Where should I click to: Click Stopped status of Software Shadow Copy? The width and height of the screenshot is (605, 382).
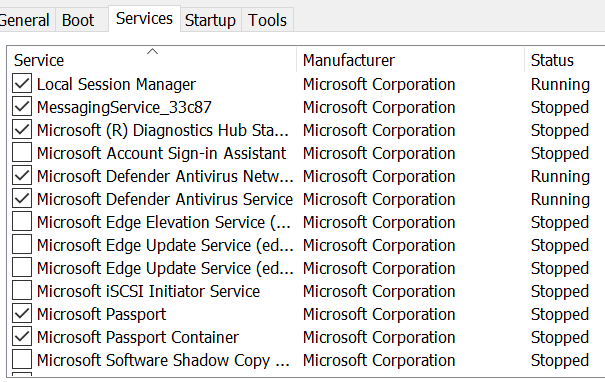[x=560, y=360]
